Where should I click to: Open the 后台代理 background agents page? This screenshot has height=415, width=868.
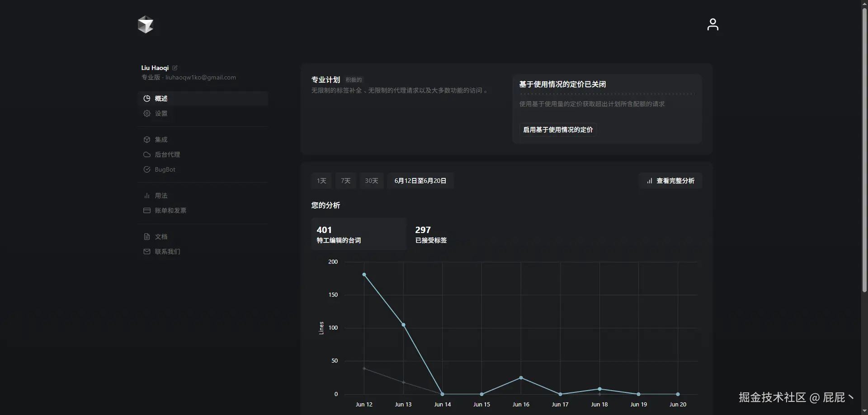(x=167, y=154)
